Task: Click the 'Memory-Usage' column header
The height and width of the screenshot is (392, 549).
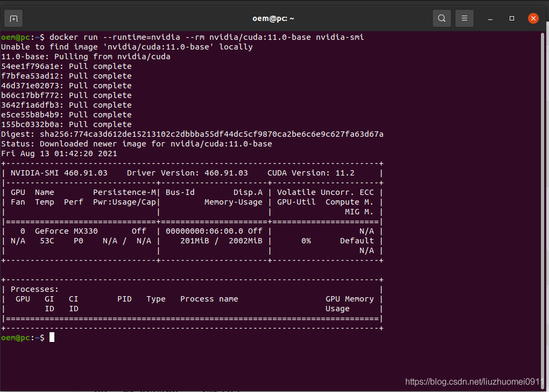Action: coord(233,202)
